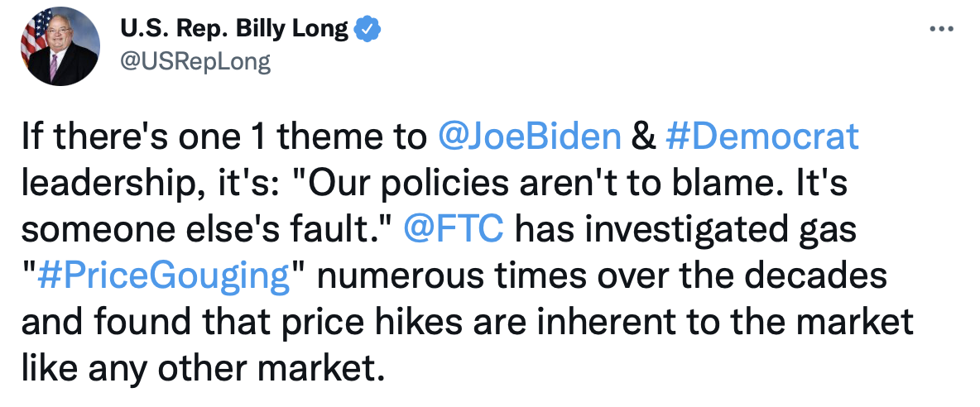Open the U.S. Rep. Billy Long display name
Screen dimensions: 980x407
pyautogui.click(x=234, y=29)
